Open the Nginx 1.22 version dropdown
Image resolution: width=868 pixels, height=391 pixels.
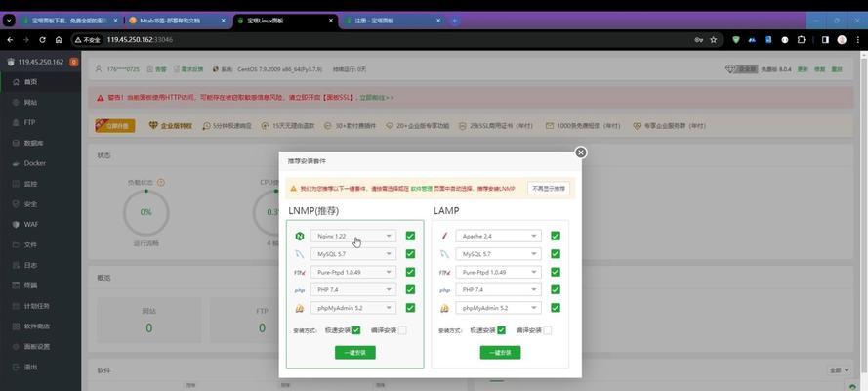tap(353, 236)
